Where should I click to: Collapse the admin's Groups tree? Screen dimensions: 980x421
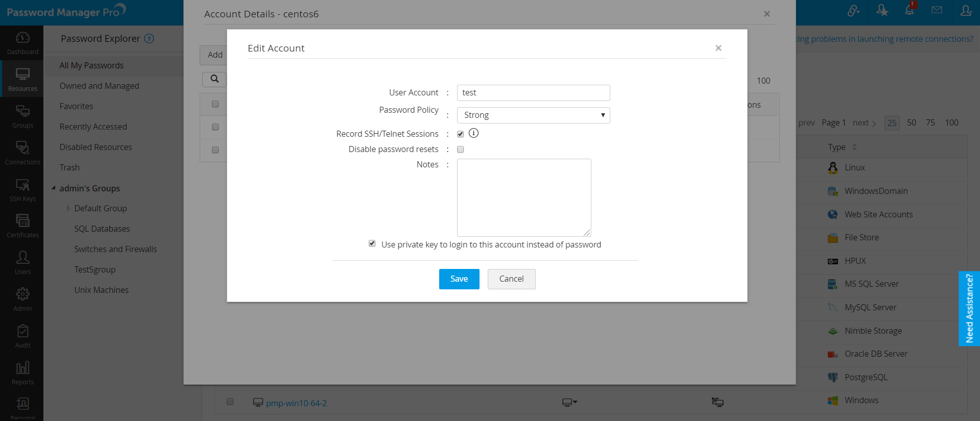54,188
